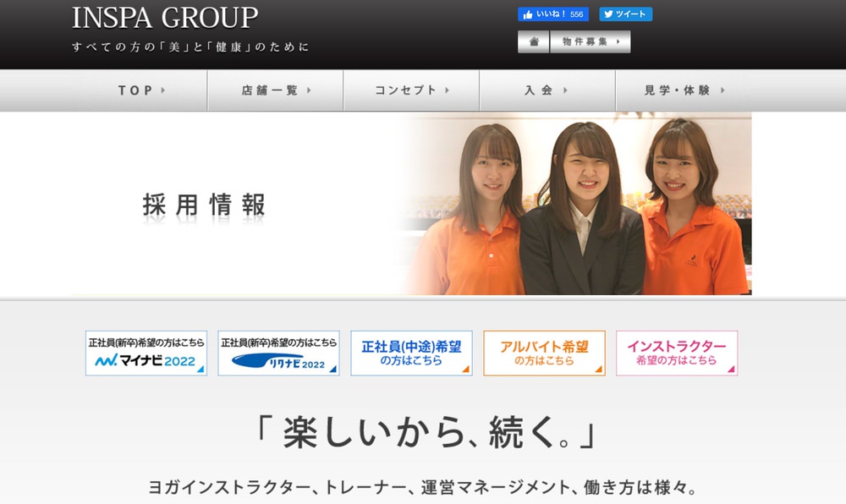This screenshot has height=504, width=846.
Task: Open the 入会 navigation item
Action: pos(547,90)
